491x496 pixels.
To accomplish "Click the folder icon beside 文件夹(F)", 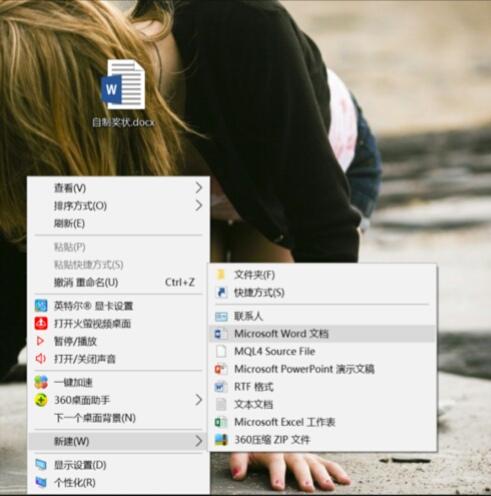I will [221, 275].
